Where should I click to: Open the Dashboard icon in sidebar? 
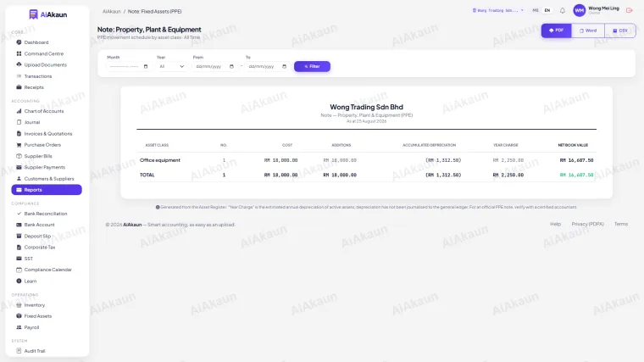coord(19,42)
